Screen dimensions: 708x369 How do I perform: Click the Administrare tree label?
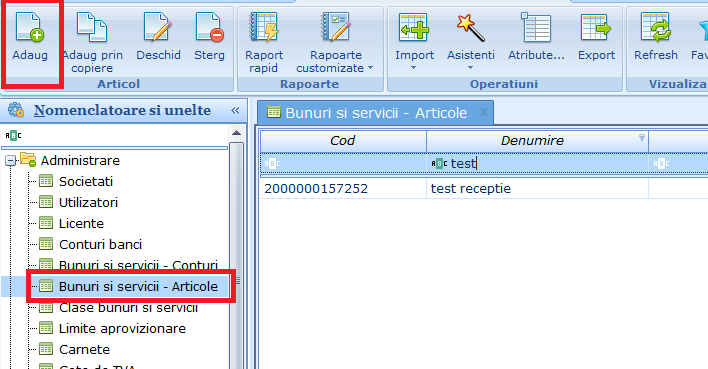[x=80, y=160]
